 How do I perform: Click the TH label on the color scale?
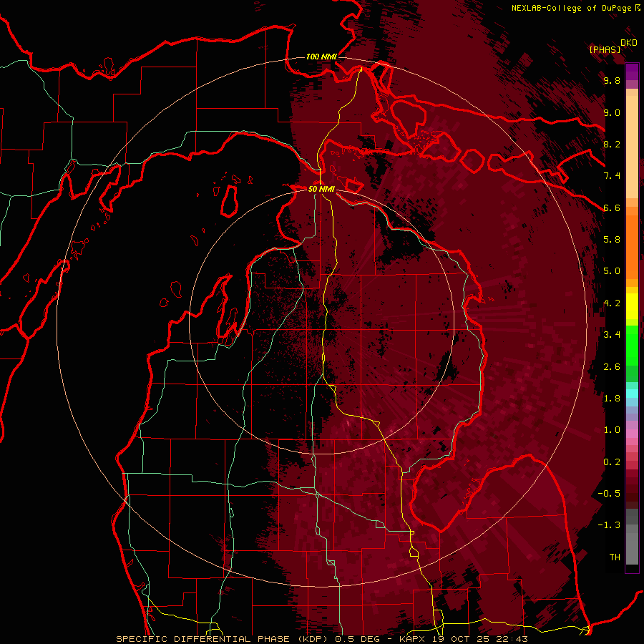tap(615, 557)
